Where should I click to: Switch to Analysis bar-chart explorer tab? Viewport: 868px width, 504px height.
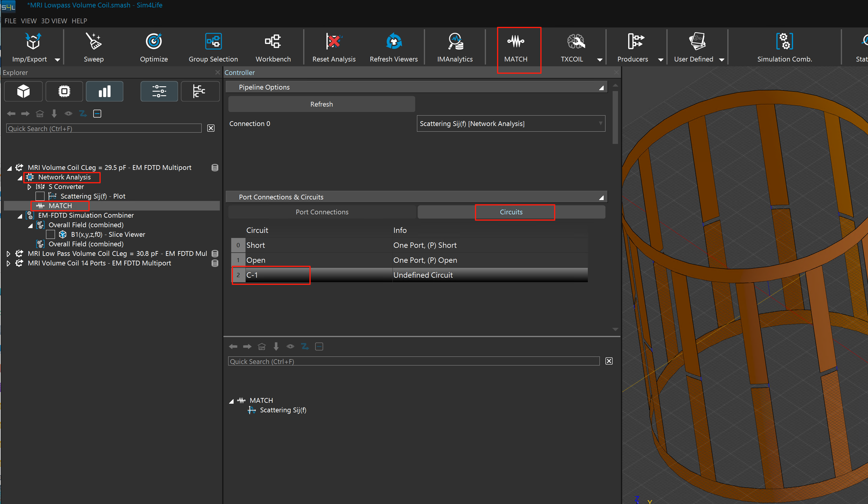[x=104, y=91]
